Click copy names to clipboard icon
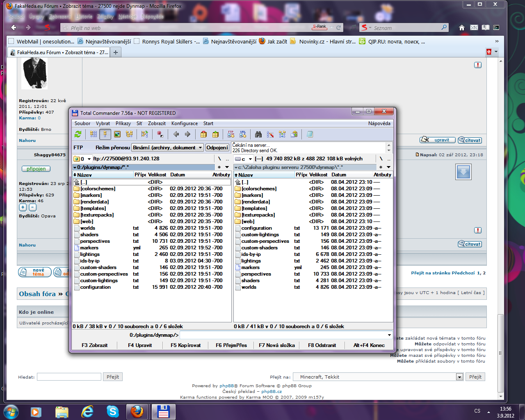 294,134
